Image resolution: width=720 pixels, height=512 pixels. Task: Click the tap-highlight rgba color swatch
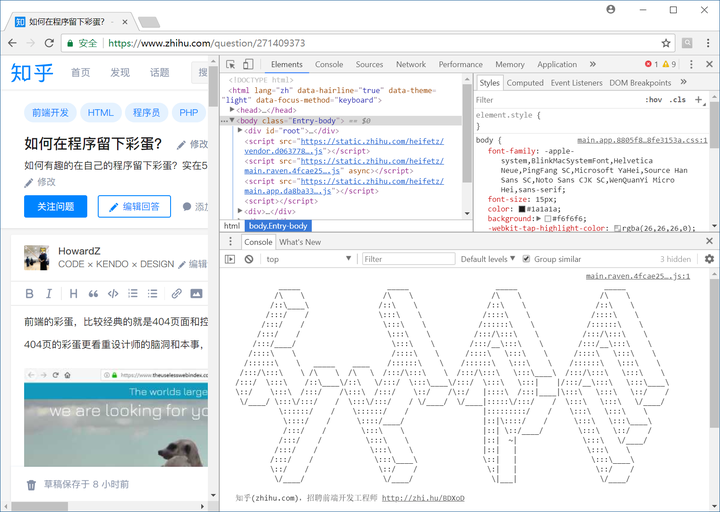pos(618,228)
